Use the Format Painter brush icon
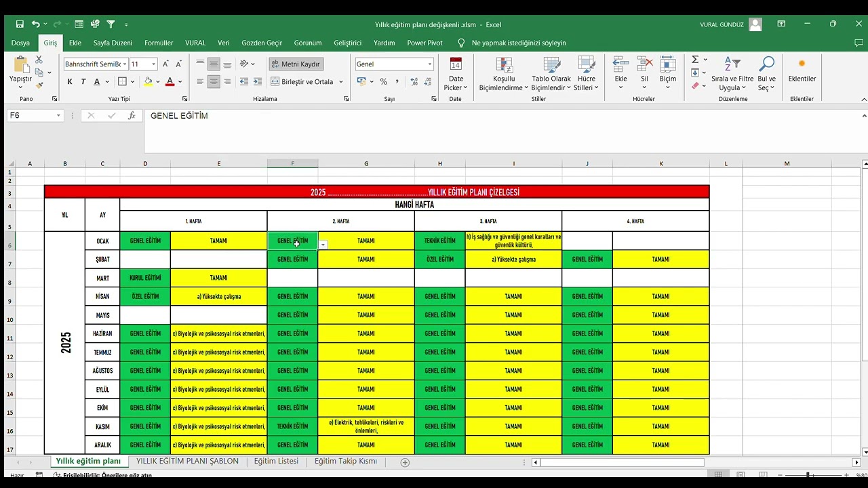 (39, 85)
